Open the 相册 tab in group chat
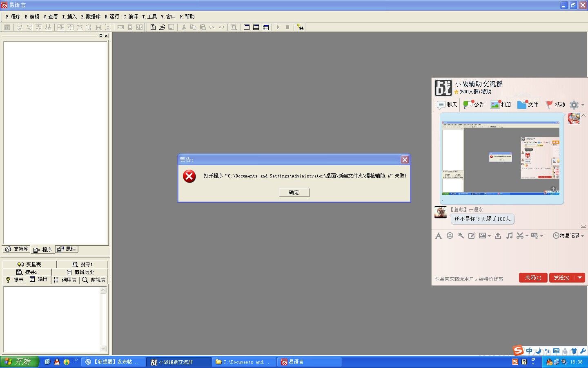The height and width of the screenshot is (368, 588). pyautogui.click(x=501, y=105)
